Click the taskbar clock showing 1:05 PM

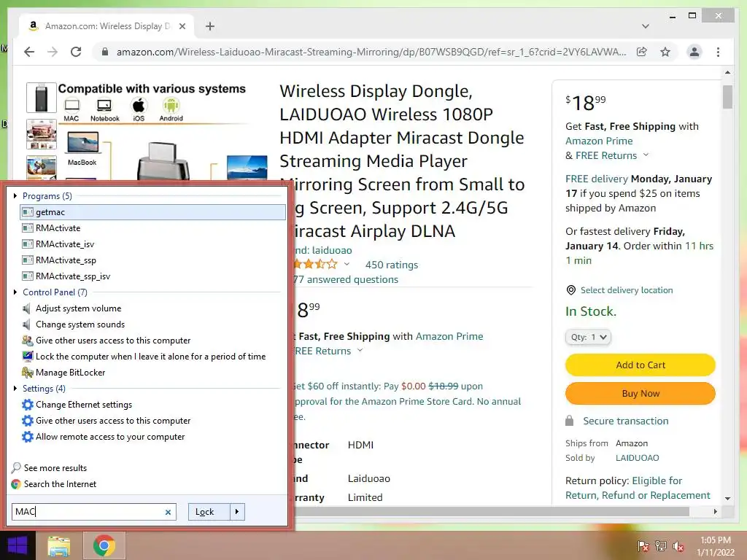(716, 546)
